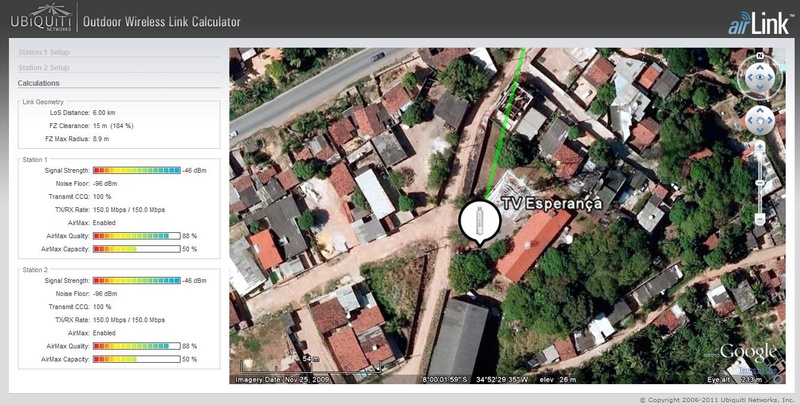The image size is (800, 405).
Task: Click the airLink logo
Action: [761, 23]
